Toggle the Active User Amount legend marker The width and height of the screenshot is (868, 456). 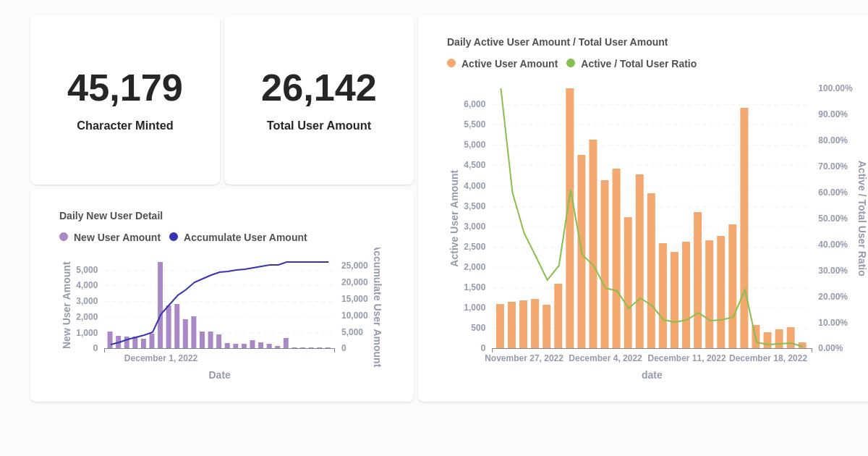(450, 64)
